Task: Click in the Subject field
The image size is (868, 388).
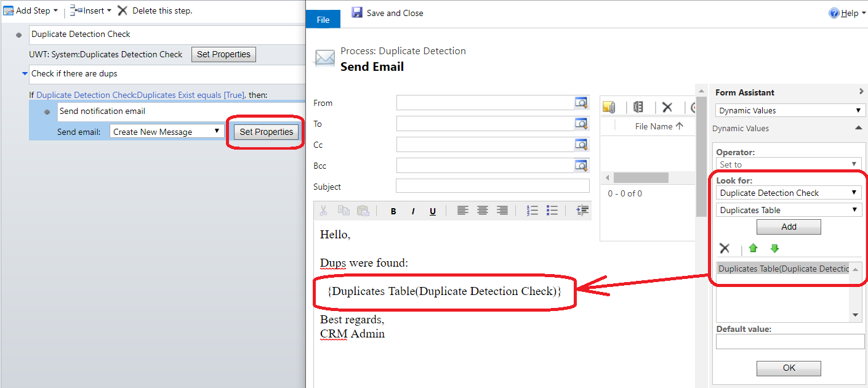Action: [492, 186]
